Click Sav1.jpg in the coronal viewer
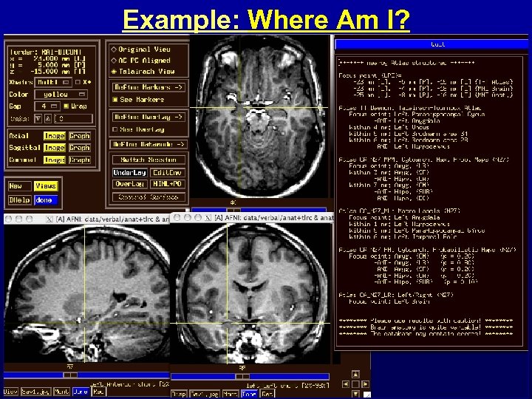 pos(204,394)
